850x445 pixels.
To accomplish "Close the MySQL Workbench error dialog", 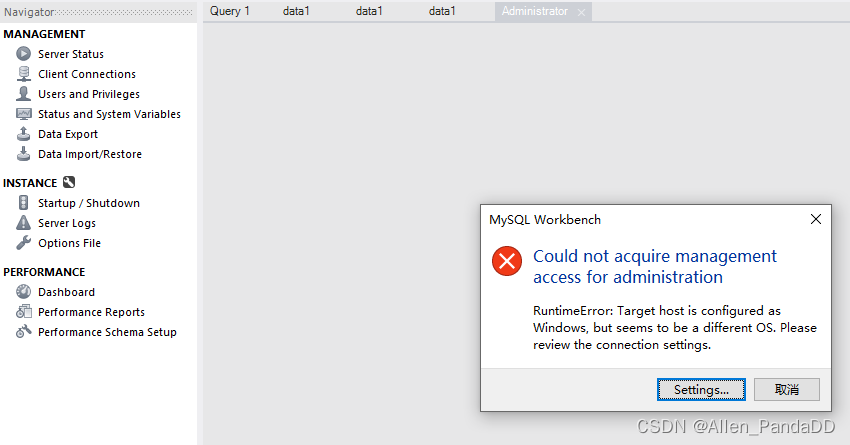I will 816,219.
